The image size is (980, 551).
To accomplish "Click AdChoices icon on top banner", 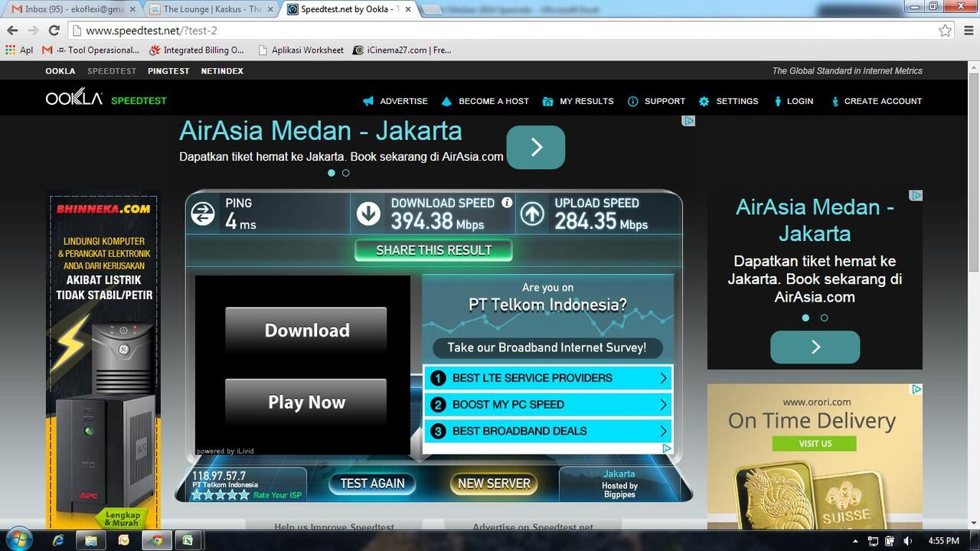I will 688,121.
